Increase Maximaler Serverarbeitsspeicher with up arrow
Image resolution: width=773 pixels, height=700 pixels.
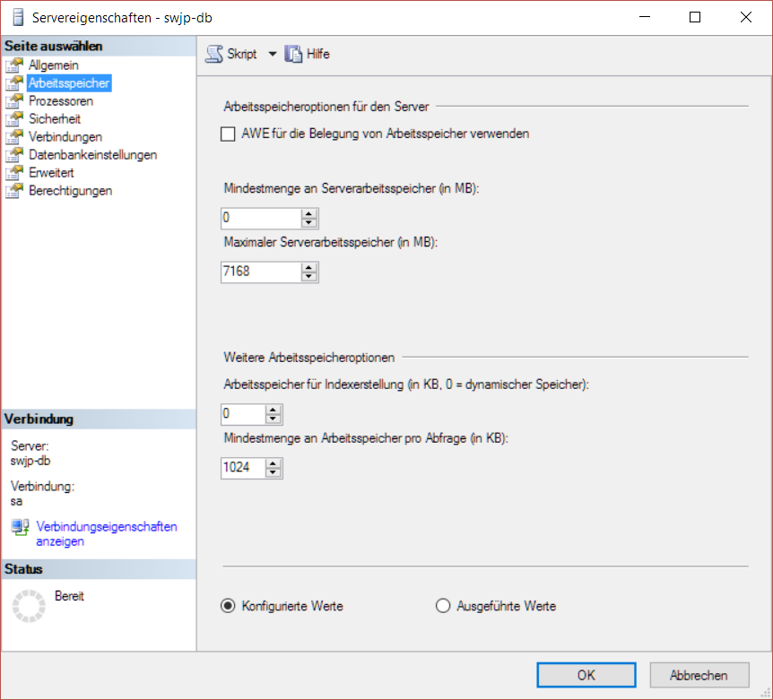309,267
